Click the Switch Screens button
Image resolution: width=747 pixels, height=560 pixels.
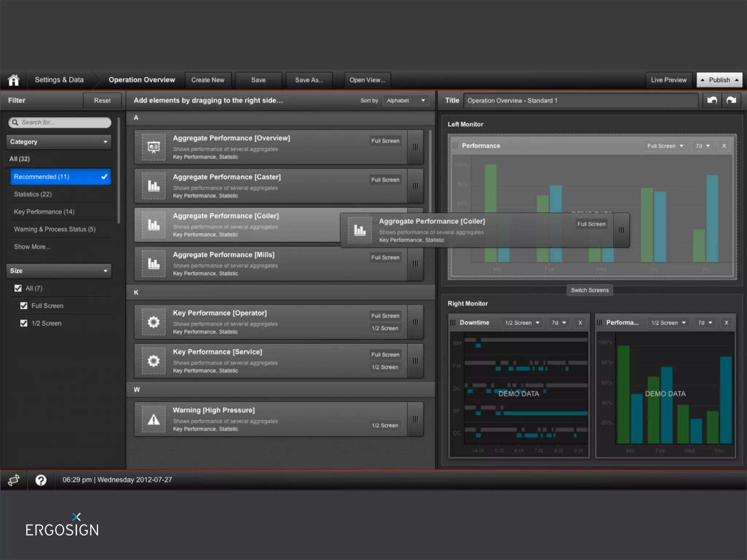coord(589,290)
